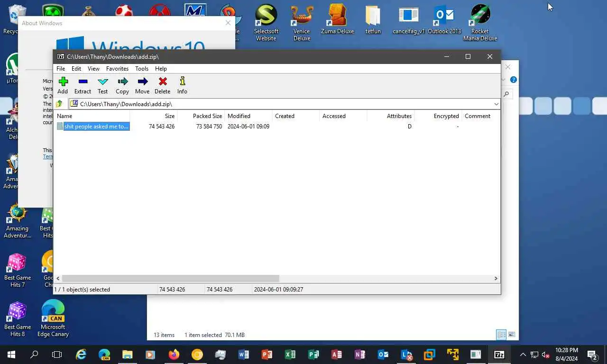607x364 pixels.
Task: Open the Outlook 2013 desktop shortcut
Action: [444, 20]
